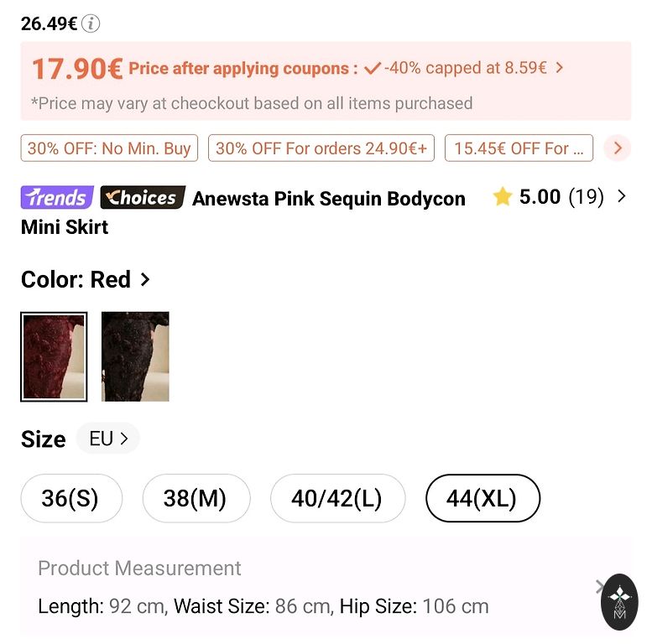This screenshot has height=644, width=652.
Task: Select size 38(M)
Action: tap(196, 498)
